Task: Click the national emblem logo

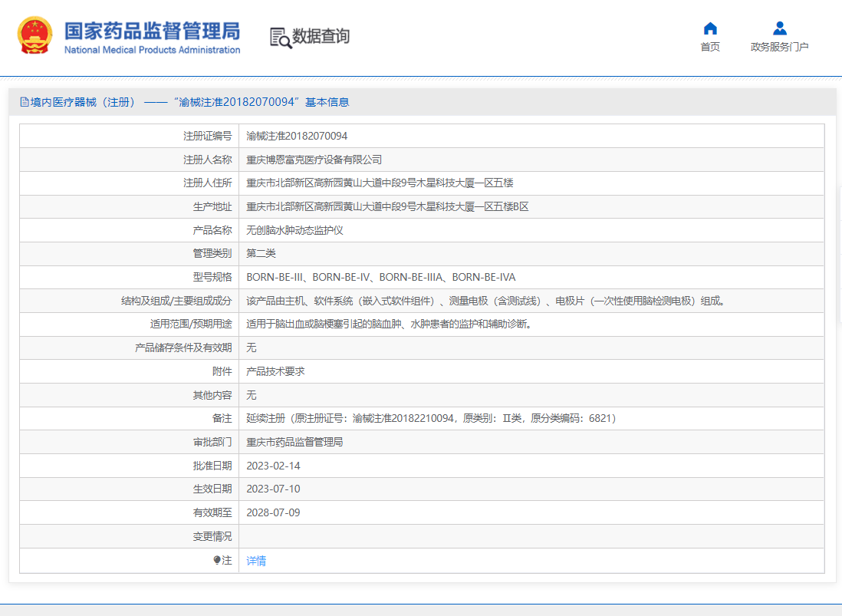Action: (35, 35)
